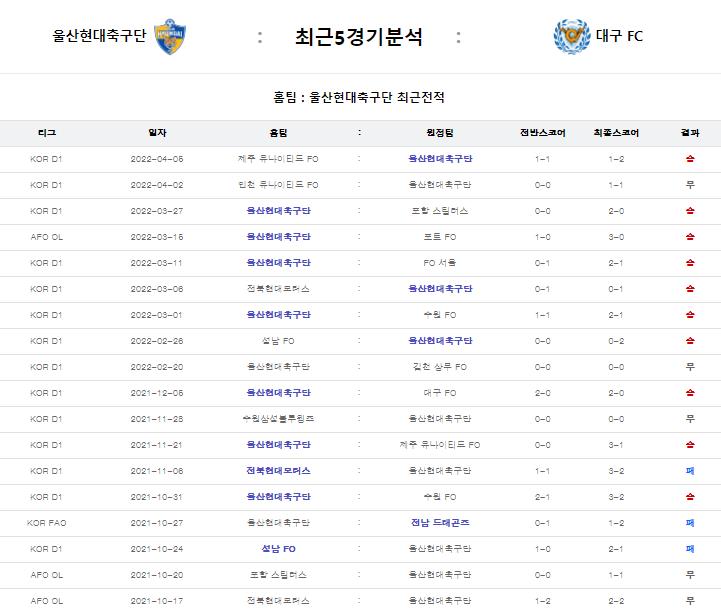Click the 패 result in the 2021-10-27 row
Screen dimensions: 721x609
click(690, 523)
